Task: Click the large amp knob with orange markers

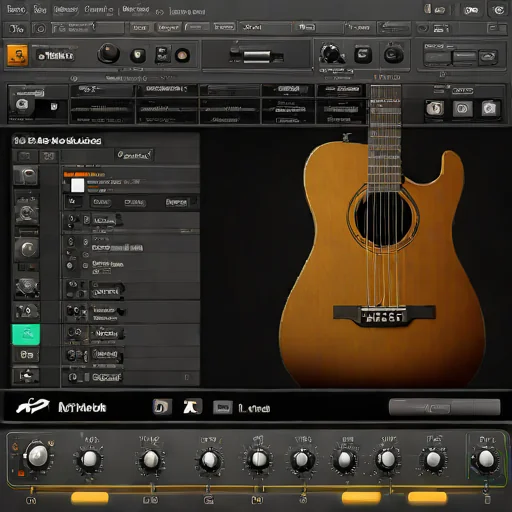Action: (37, 457)
